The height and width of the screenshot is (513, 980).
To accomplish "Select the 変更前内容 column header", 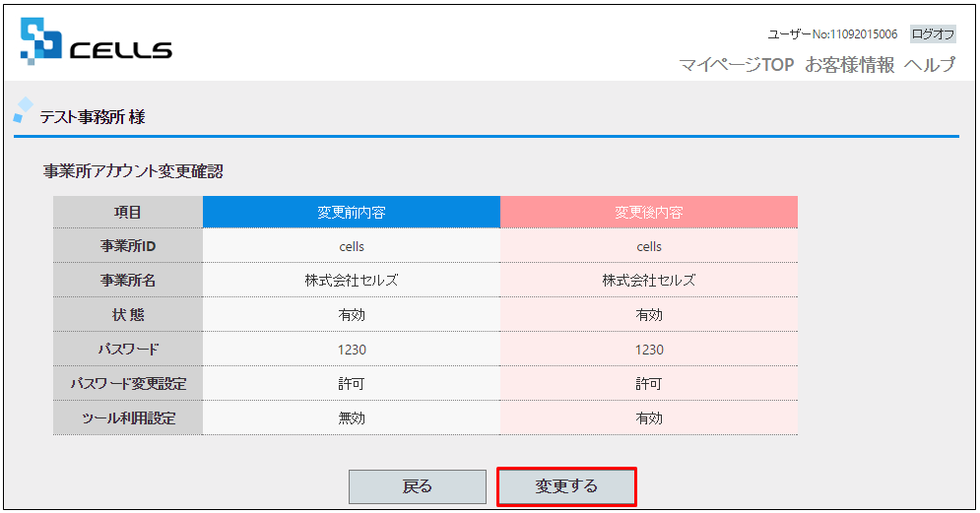I will (352, 212).
